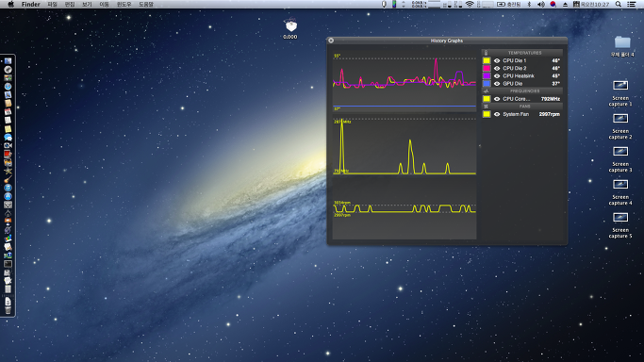Image resolution: width=644 pixels, height=362 pixels.
Task: Select the Screen capture 3 file
Action: tap(620, 152)
